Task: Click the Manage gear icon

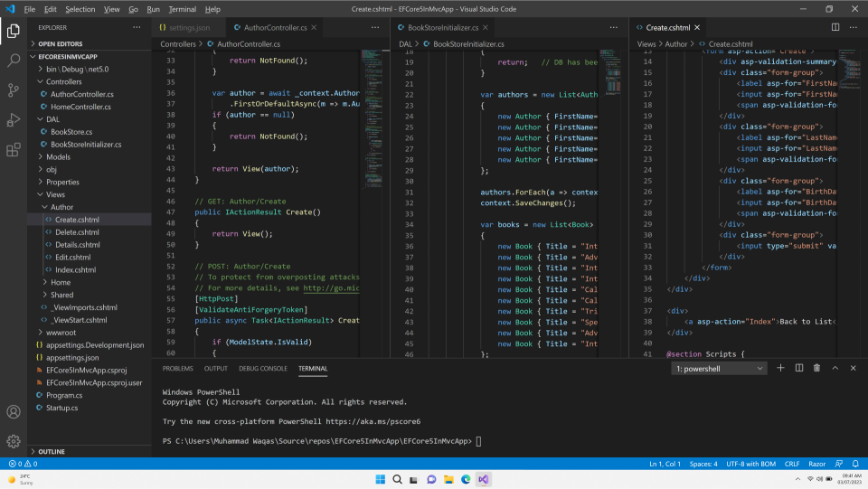Action: 14,441
